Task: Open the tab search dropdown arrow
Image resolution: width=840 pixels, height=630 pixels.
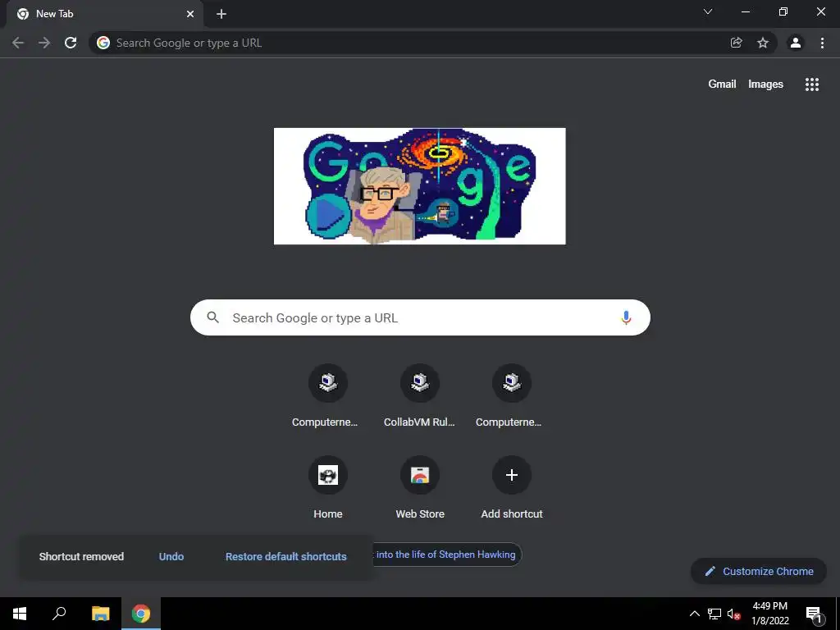Action: coord(708,11)
